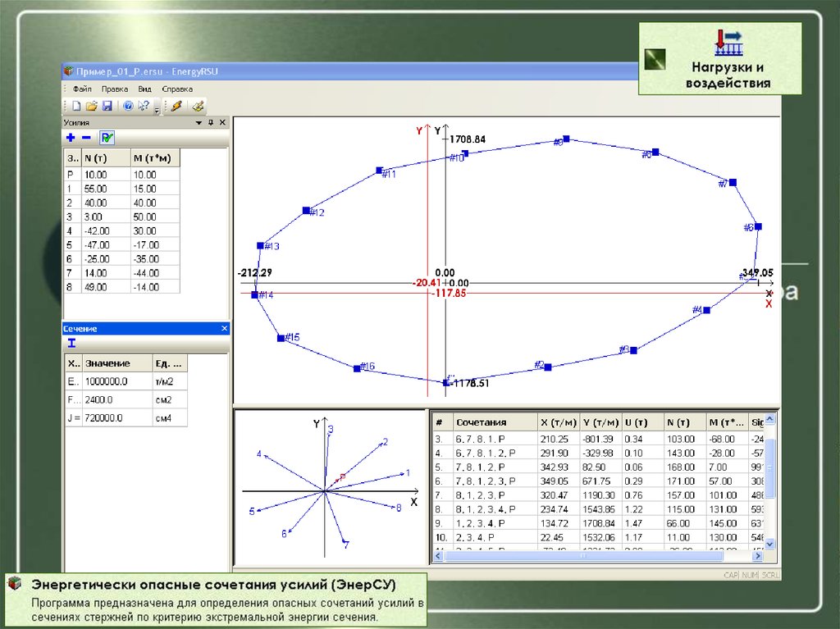The width and height of the screenshot is (840, 629).
Task: Open the Усилия panel dropdown arrow
Action: coord(198,122)
